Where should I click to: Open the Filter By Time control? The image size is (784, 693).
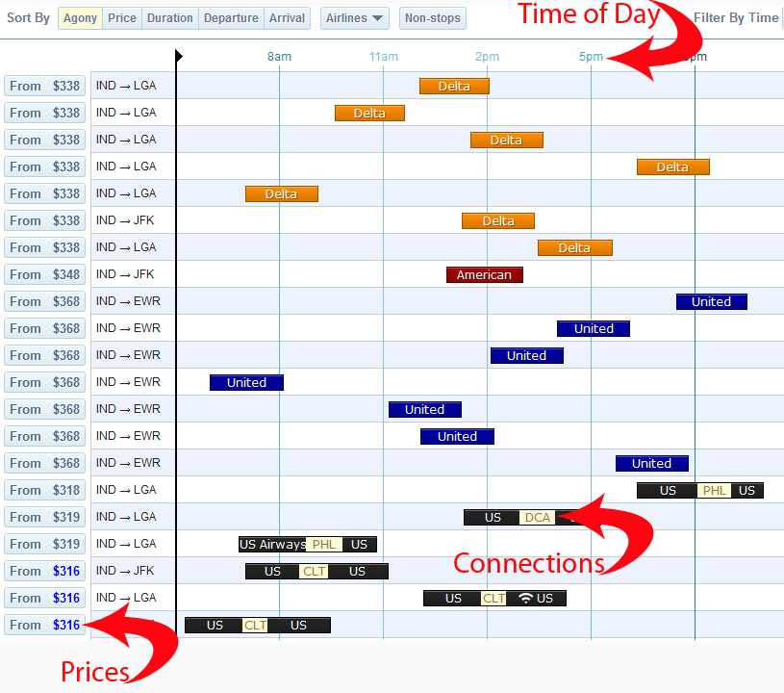click(736, 18)
